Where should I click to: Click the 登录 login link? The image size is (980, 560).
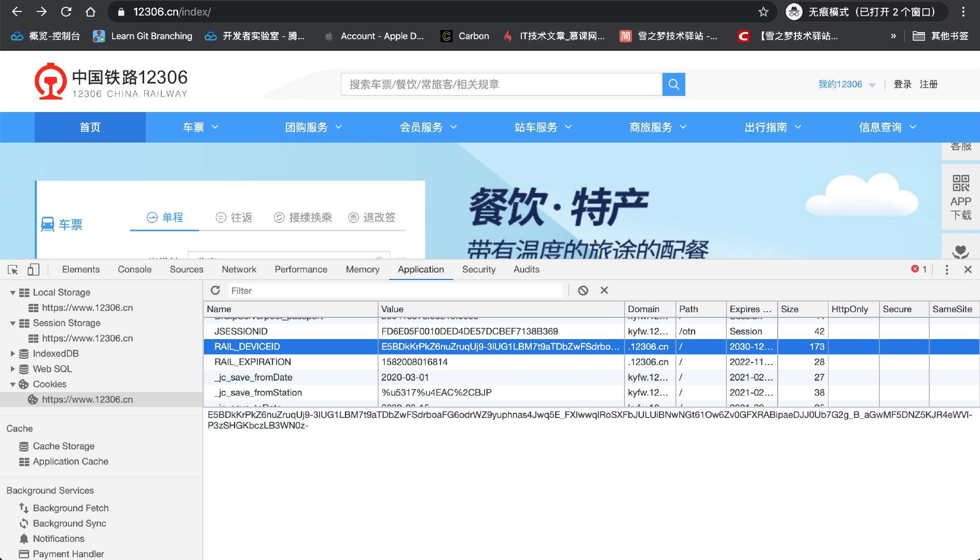pos(903,84)
